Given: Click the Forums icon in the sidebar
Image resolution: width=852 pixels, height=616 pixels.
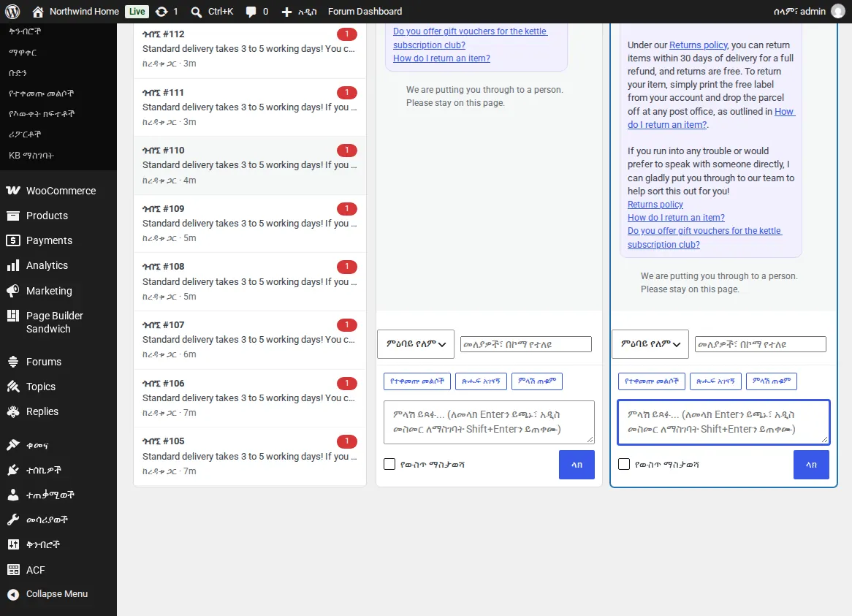Looking at the screenshot, I should click(x=13, y=362).
